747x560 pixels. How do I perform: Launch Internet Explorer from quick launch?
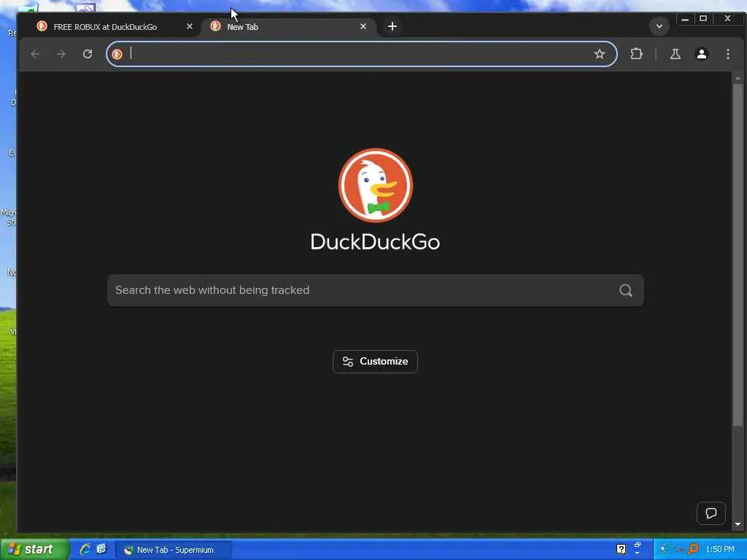tap(85, 549)
